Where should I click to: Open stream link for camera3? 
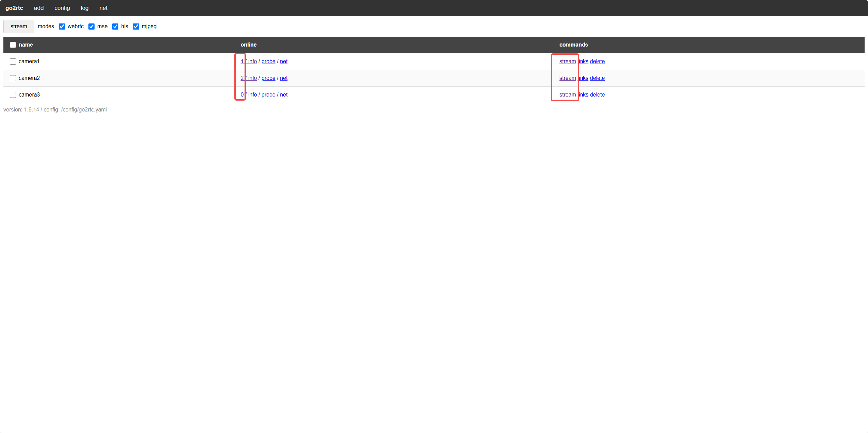click(568, 95)
